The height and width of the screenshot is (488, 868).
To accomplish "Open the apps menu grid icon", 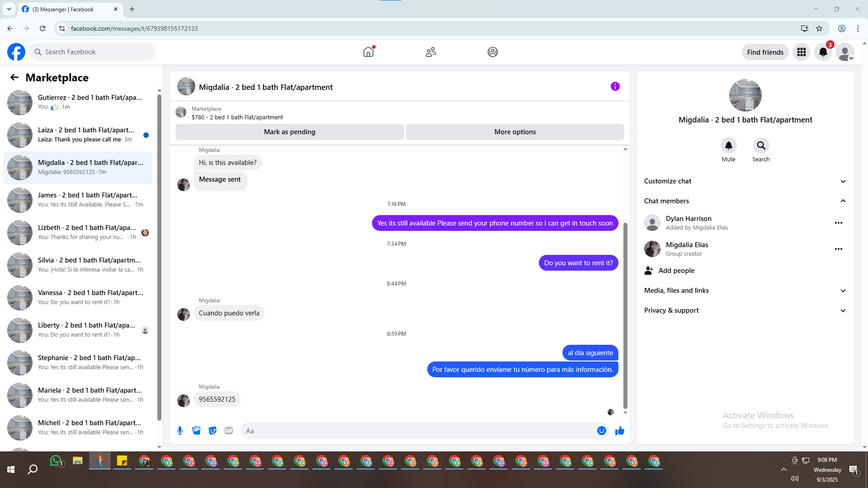I will [802, 52].
